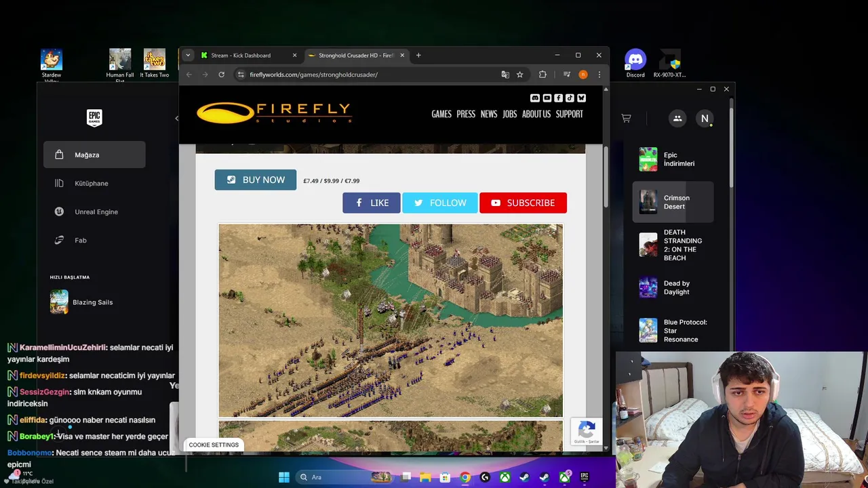
Task: Open Microsoft Store from taskbar
Action: pos(445,477)
